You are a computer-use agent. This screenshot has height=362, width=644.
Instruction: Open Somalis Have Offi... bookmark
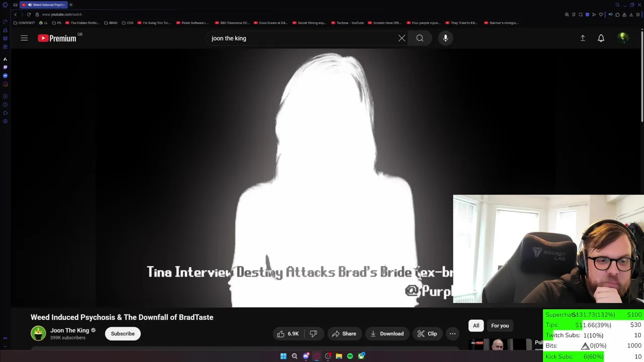(x=385, y=23)
